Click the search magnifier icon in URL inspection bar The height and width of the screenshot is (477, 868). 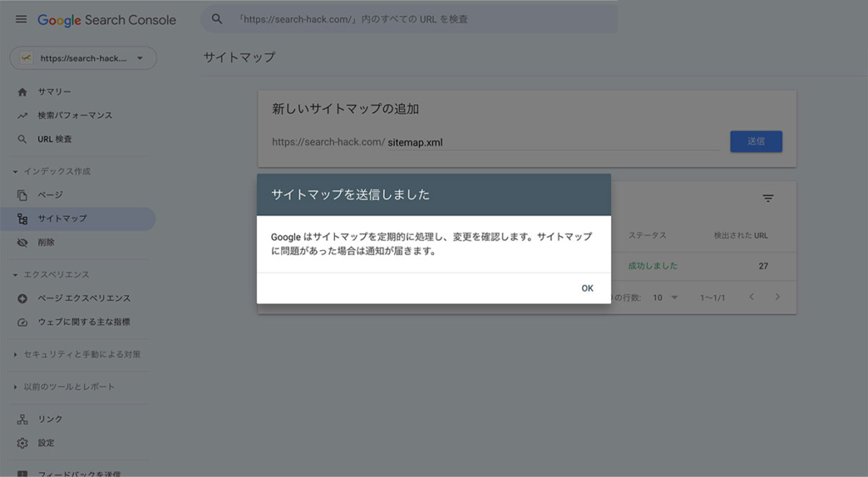pyautogui.click(x=217, y=19)
